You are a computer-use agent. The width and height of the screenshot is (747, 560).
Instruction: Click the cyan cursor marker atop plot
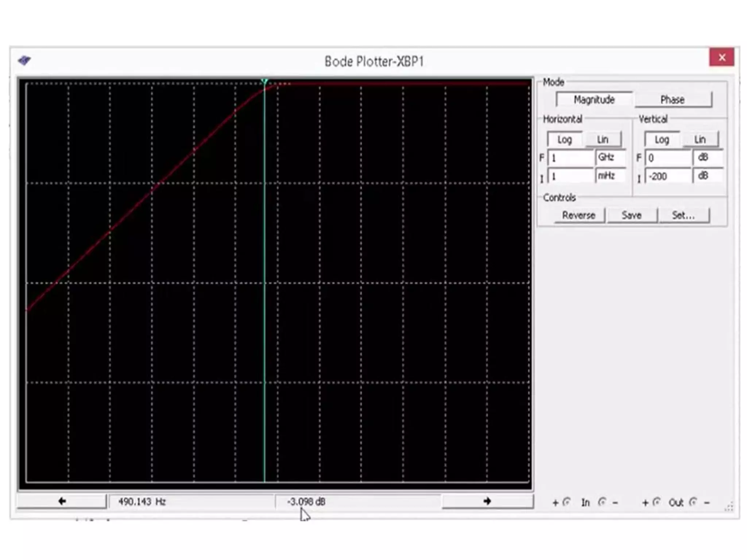265,81
